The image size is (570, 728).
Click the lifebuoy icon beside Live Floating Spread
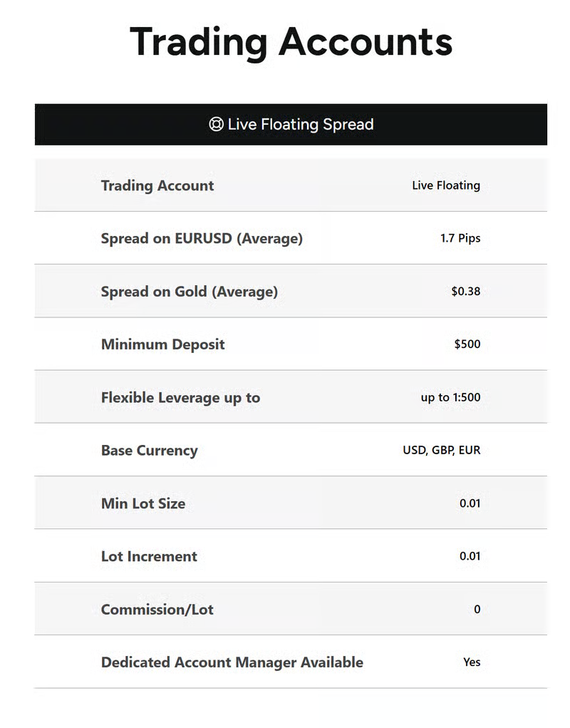click(216, 124)
